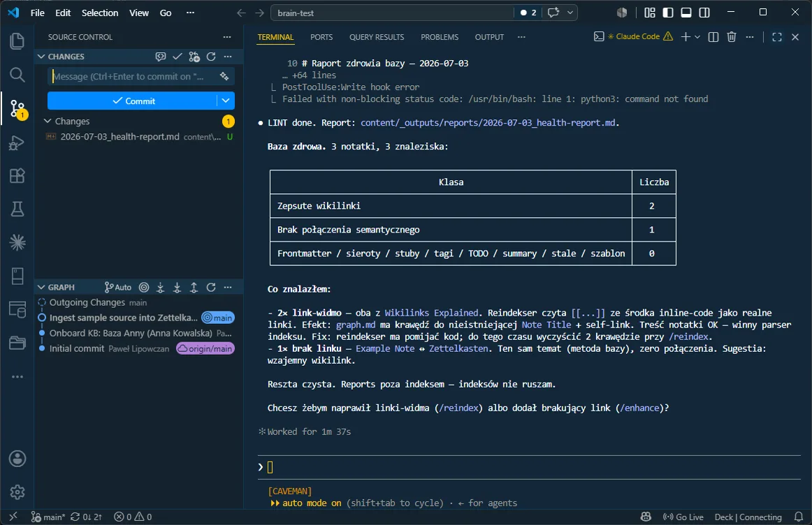The height and width of the screenshot is (525, 812).
Task: Open the Source Control activity bar icon
Action: tap(17, 109)
